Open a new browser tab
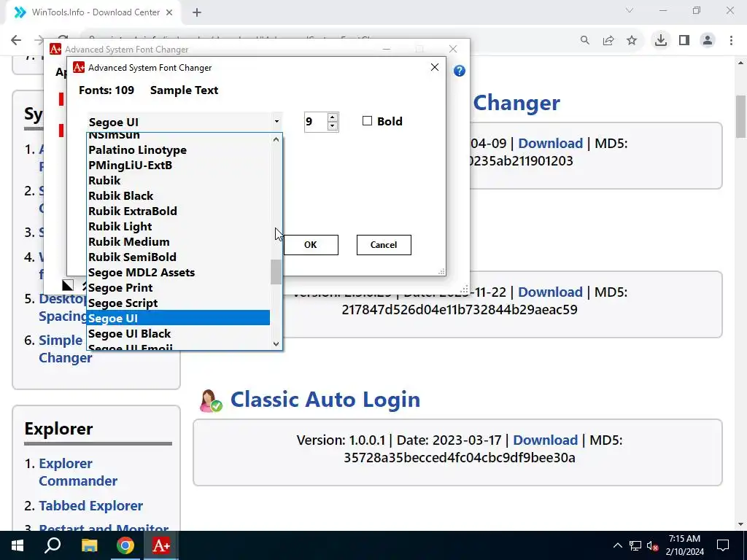 point(197,12)
